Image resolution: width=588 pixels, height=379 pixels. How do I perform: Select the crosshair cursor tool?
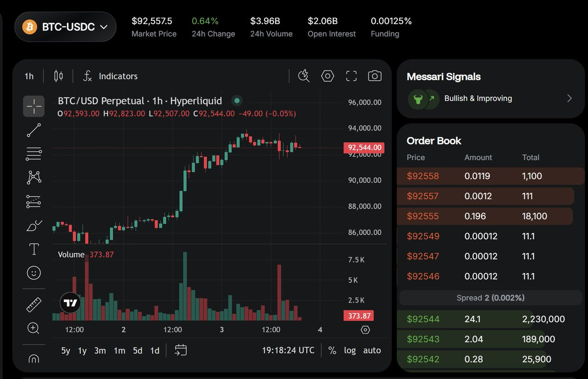(x=34, y=106)
